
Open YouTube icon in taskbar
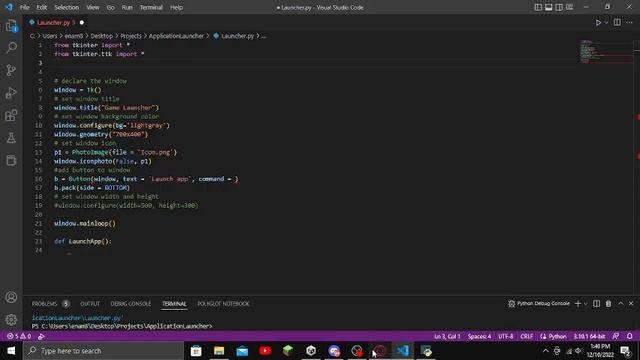pos(265,351)
